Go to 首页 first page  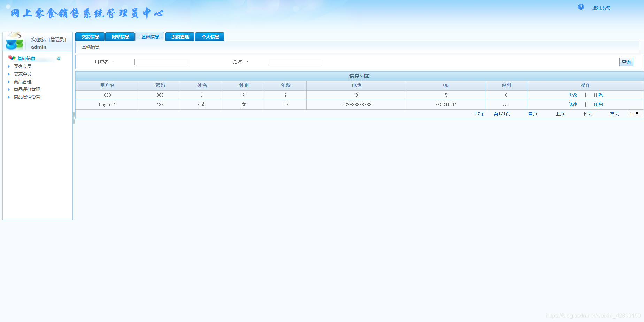(533, 114)
